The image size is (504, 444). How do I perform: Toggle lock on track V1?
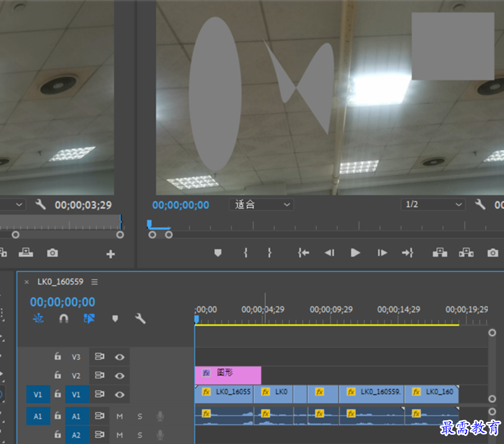[x=57, y=394]
